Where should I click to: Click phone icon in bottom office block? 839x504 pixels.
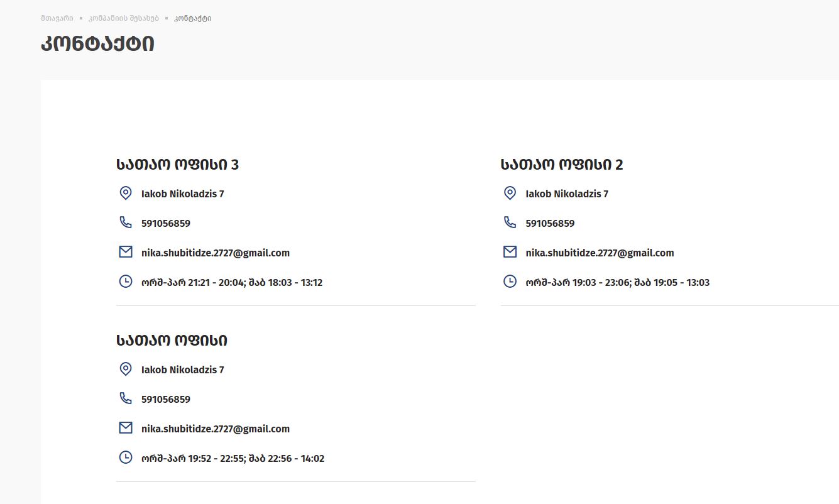point(126,398)
